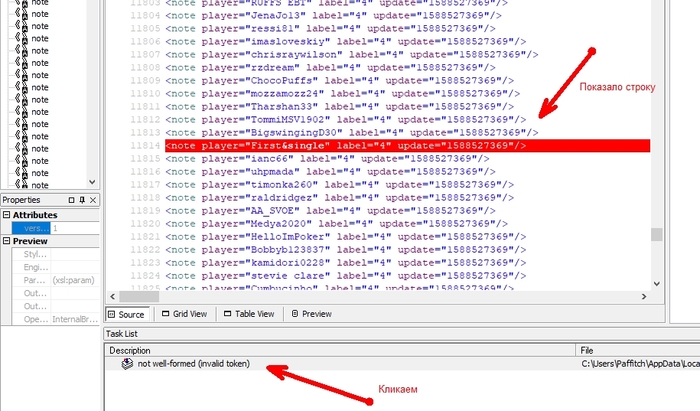Click the Description column header

(x=340, y=350)
